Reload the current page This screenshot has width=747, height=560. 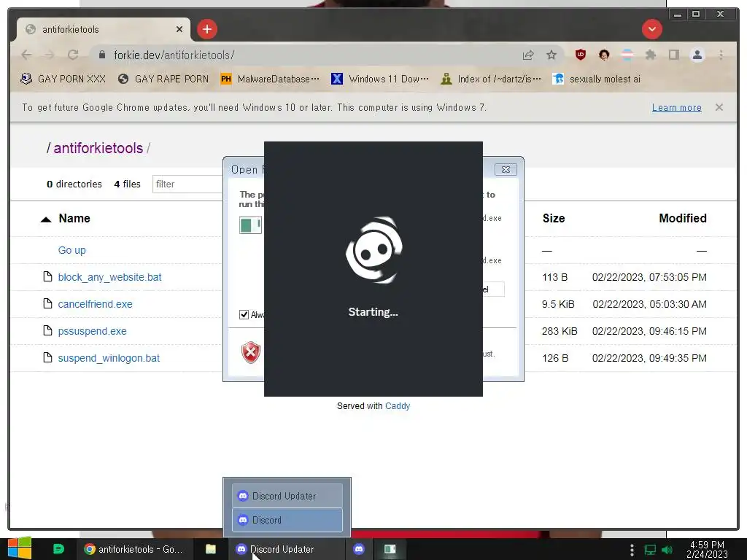[x=73, y=55]
